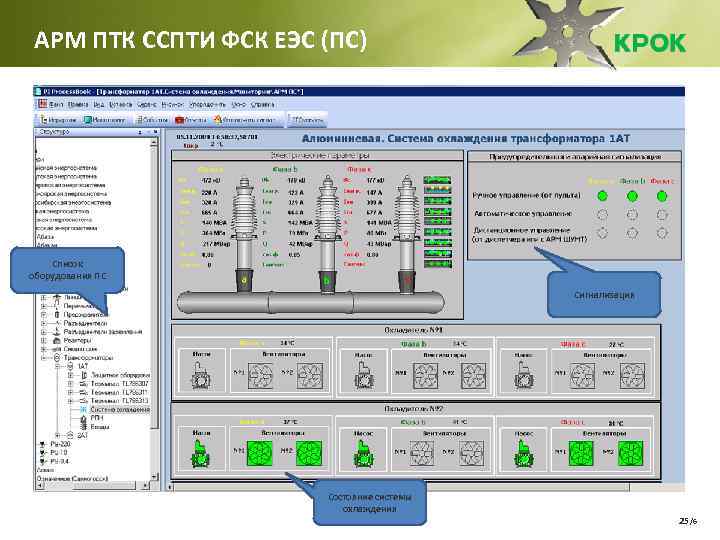Expand the Разъединители заземления tree node

coord(44,332)
